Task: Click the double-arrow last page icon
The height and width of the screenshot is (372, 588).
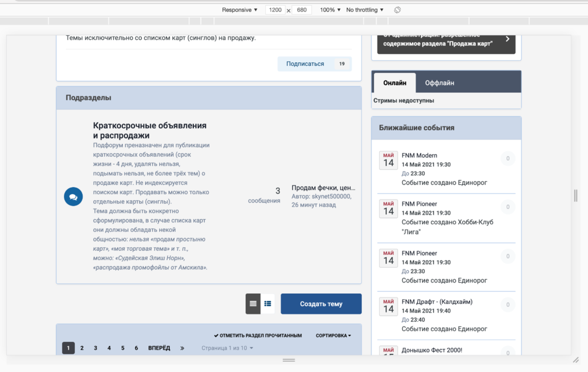Action: 182,348
